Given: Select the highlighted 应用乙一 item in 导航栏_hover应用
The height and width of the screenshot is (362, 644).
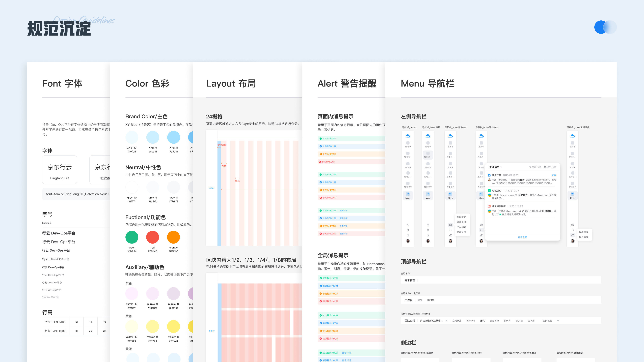Looking at the screenshot, I should tap(428, 155).
